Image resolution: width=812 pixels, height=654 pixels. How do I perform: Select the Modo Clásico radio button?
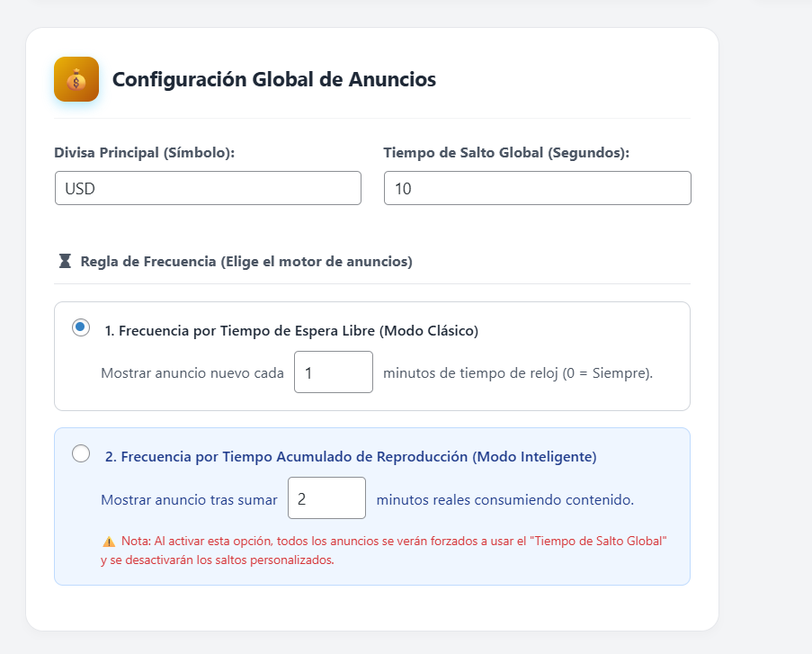(x=81, y=327)
